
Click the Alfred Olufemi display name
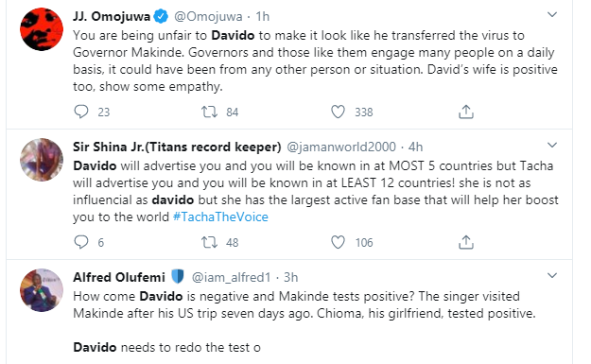tap(119, 277)
